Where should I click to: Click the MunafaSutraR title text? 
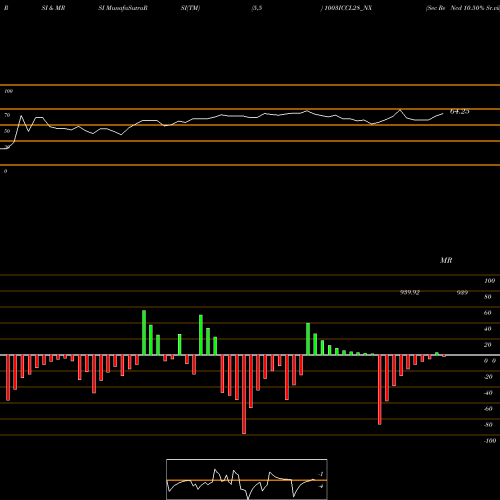(x=126, y=8)
